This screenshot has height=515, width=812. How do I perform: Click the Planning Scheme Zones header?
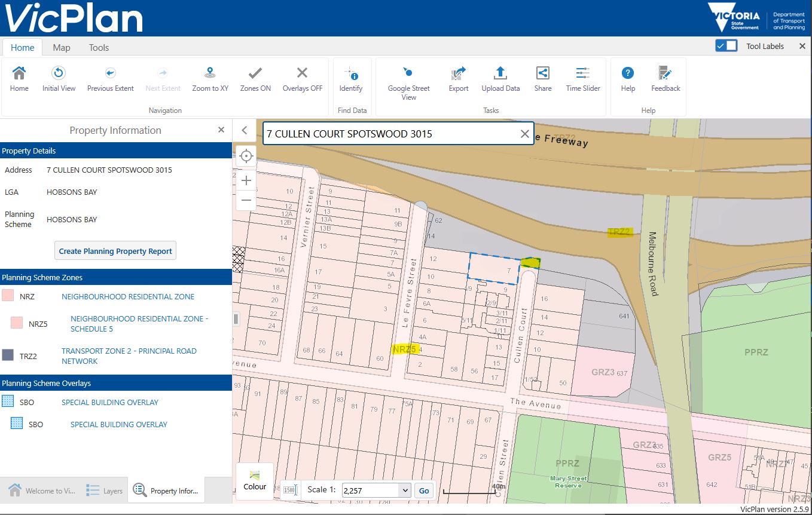click(116, 277)
